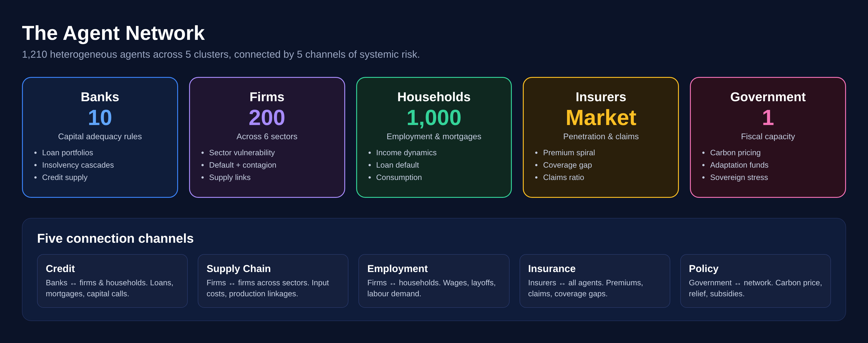Click the Default + contagion bullet item
This screenshot has width=868, height=343.
point(243,165)
